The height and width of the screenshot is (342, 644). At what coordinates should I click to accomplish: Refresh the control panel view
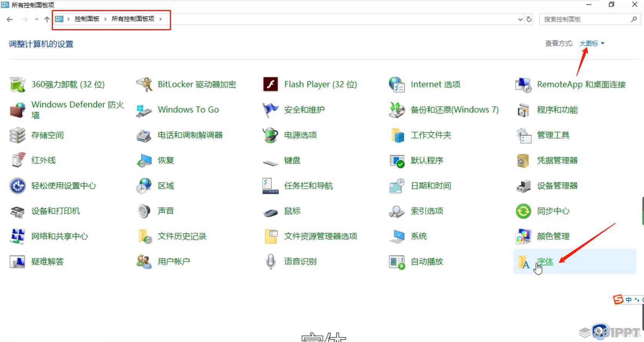tap(529, 19)
